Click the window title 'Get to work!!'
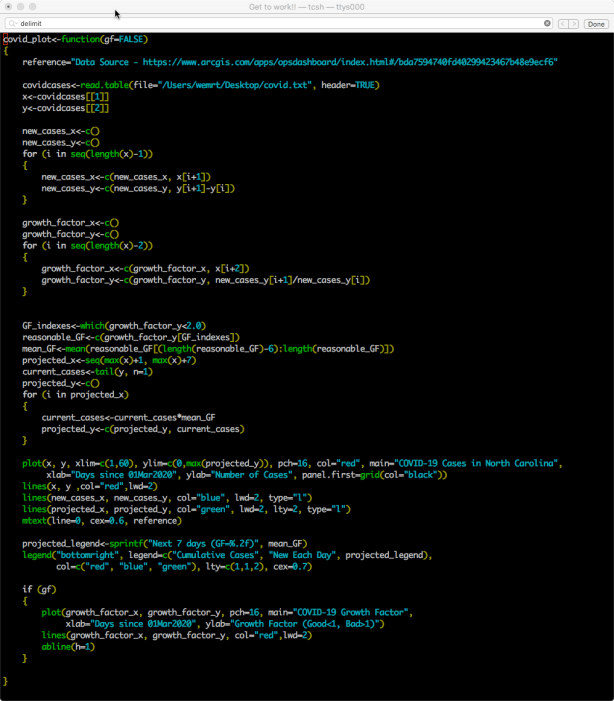Viewport: 614px width, 701px height. 272,7
